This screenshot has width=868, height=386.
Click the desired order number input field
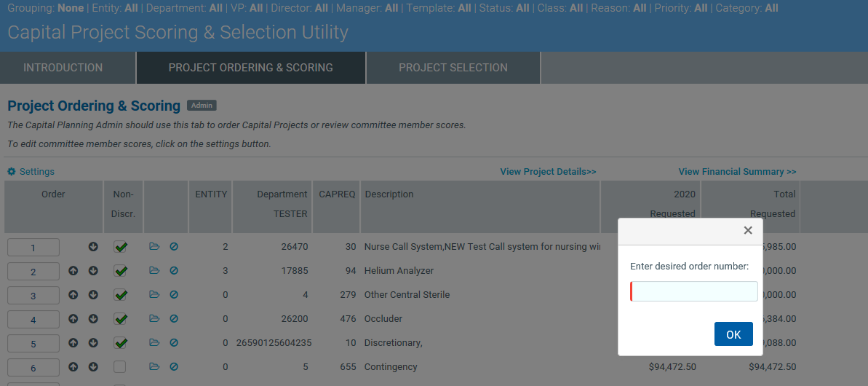click(x=695, y=291)
